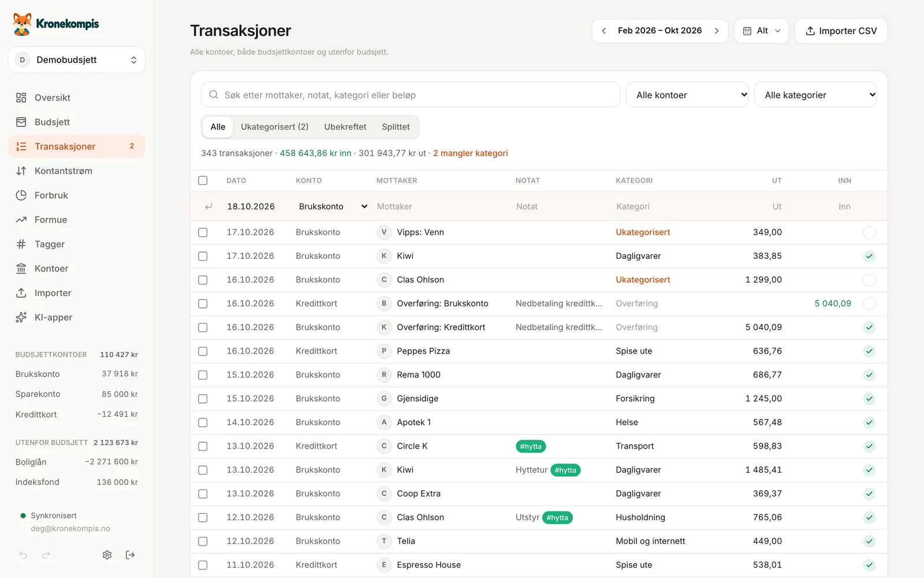This screenshot has width=924, height=578.
Task: Click the #hytta tag on Hyttetur note
Action: click(565, 470)
